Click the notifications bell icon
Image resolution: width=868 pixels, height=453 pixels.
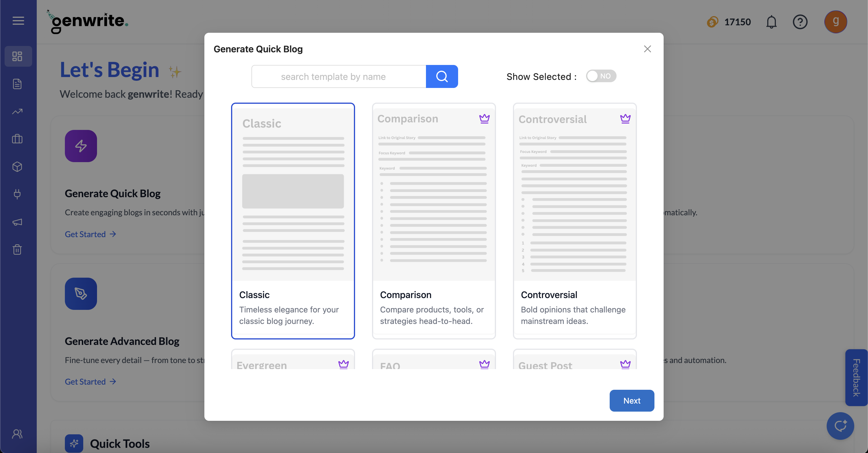click(771, 22)
